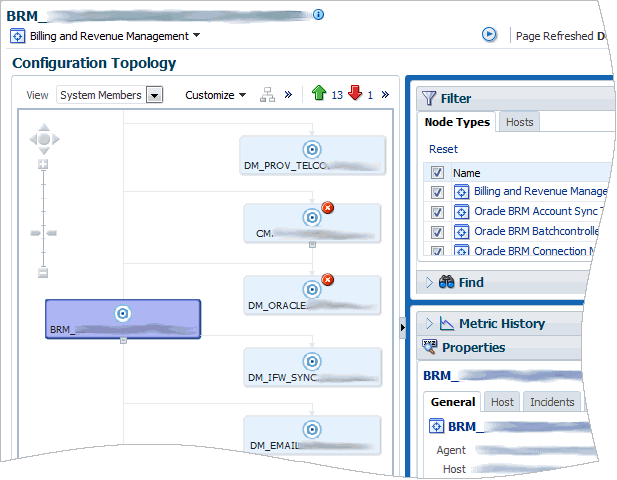Collapse the CM node children
The height and width of the screenshot is (480, 617).
[312, 245]
